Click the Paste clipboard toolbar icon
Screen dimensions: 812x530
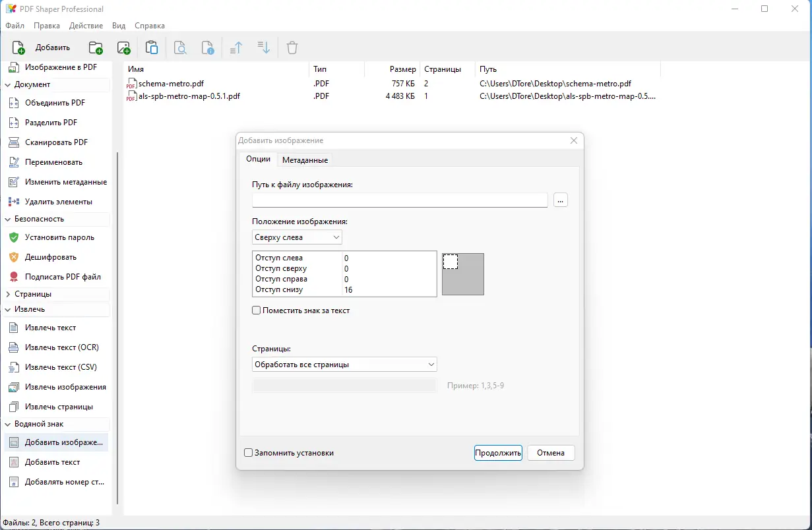coord(152,47)
